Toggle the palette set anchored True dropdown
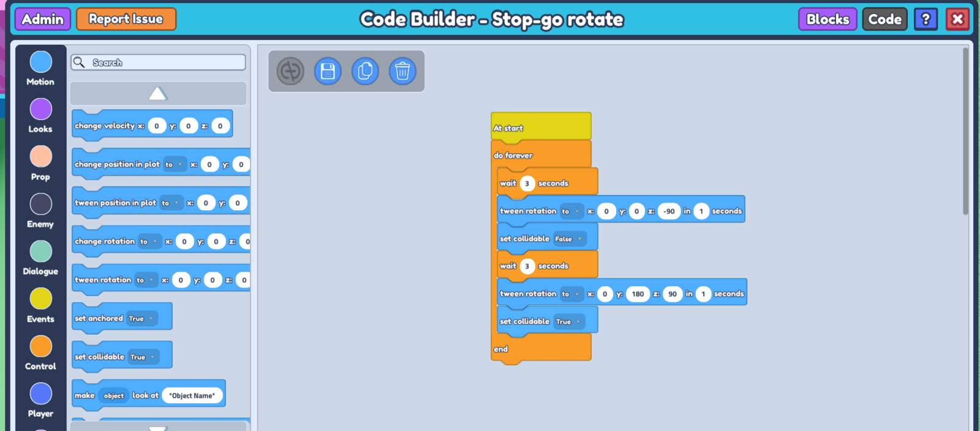Image resolution: width=980 pixels, height=431 pixels. 141,319
